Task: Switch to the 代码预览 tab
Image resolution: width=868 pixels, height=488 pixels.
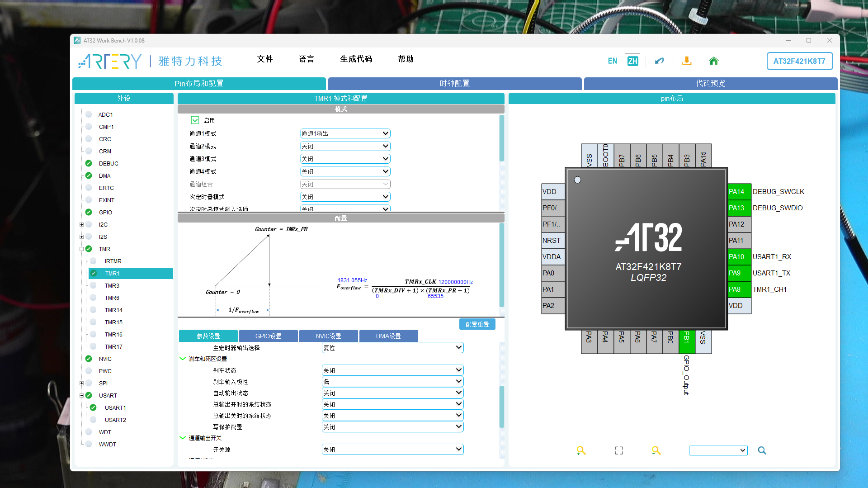Action: pos(711,84)
